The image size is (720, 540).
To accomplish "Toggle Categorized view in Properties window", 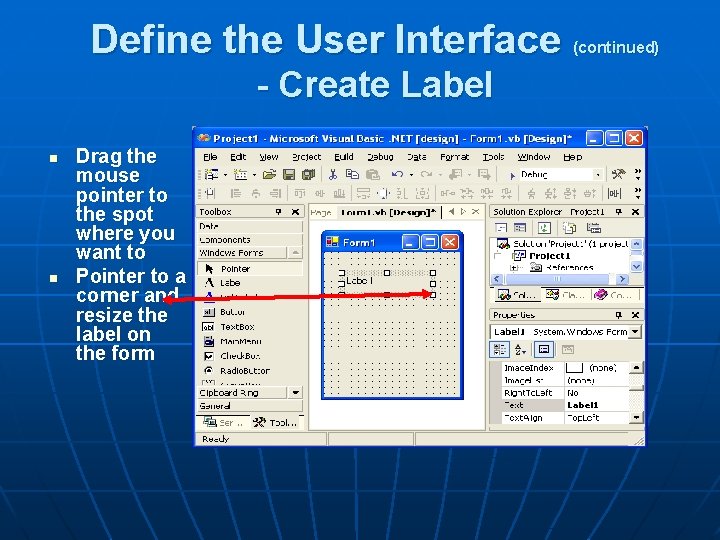I will point(499,350).
